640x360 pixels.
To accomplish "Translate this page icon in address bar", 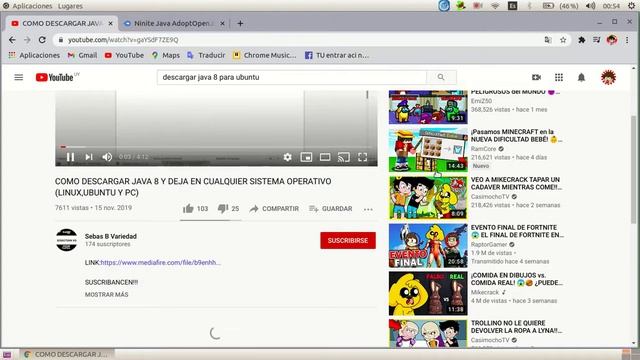I will point(548,40).
